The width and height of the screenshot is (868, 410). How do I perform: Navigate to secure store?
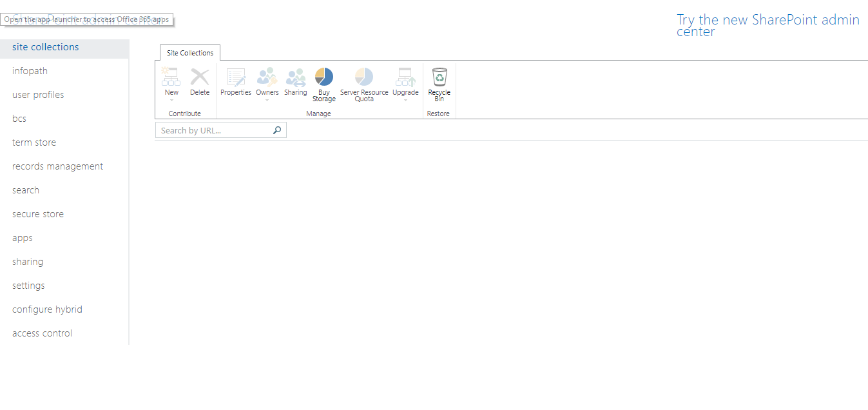point(38,214)
